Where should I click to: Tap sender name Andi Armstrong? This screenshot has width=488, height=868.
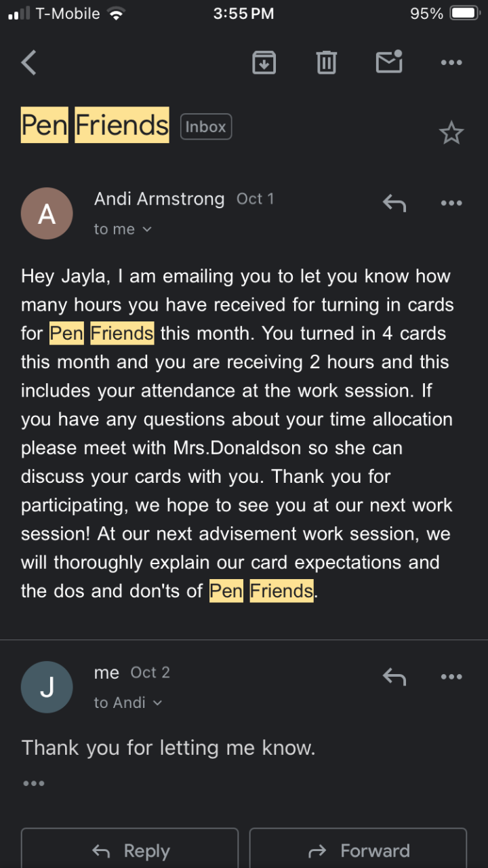159,199
